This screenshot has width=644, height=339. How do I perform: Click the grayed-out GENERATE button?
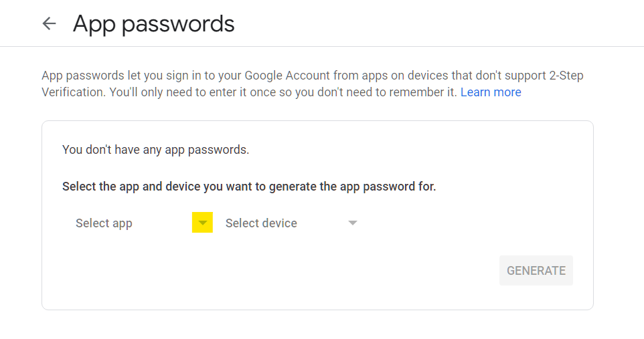point(536,270)
